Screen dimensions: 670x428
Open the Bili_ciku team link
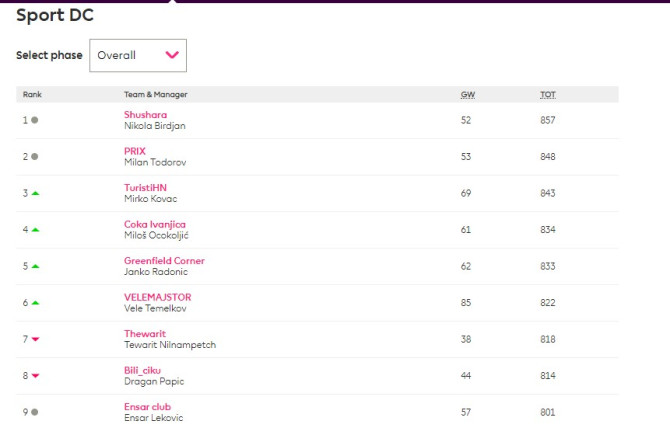click(x=144, y=370)
